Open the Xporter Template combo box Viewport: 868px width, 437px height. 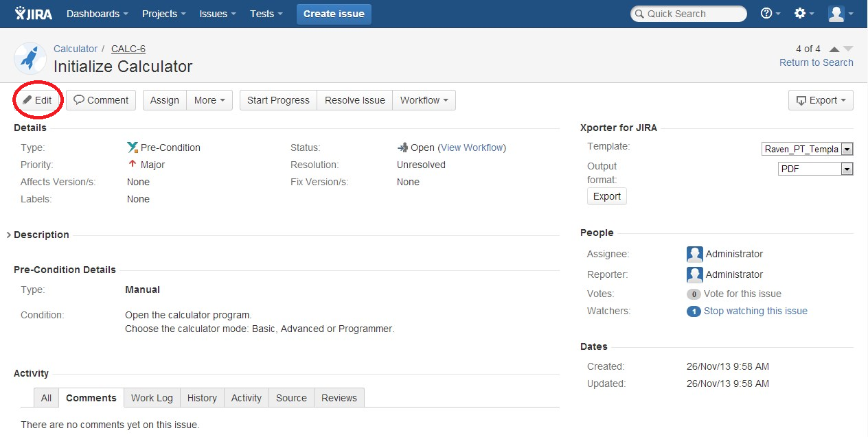(807, 149)
